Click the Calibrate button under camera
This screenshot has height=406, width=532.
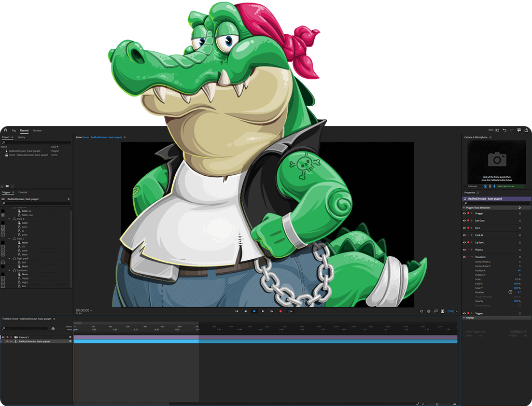pos(473,186)
